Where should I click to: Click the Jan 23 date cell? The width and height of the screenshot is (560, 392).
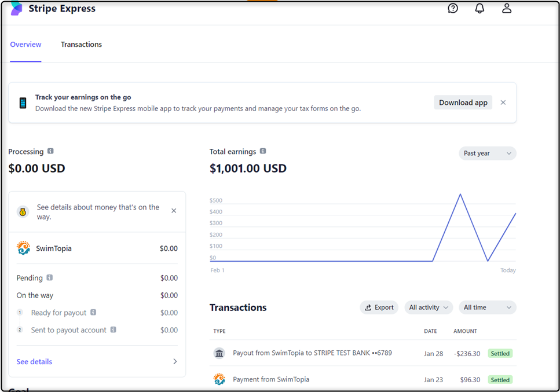[433, 380]
